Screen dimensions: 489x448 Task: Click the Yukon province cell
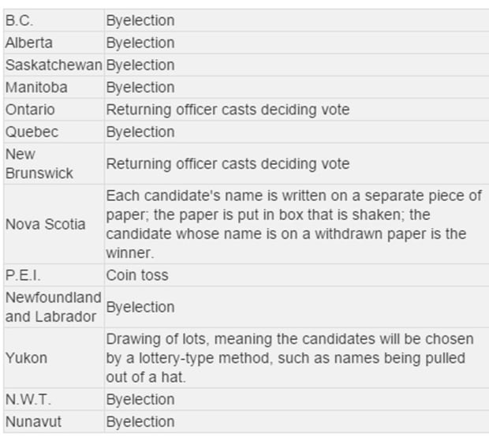[54, 358]
